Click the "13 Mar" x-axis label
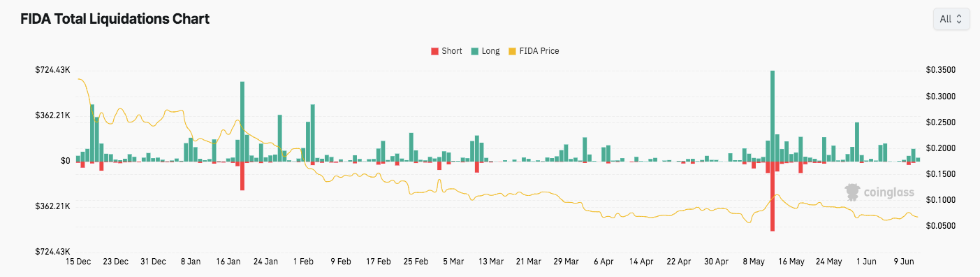This screenshot has height=277, width=980. [491, 262]
